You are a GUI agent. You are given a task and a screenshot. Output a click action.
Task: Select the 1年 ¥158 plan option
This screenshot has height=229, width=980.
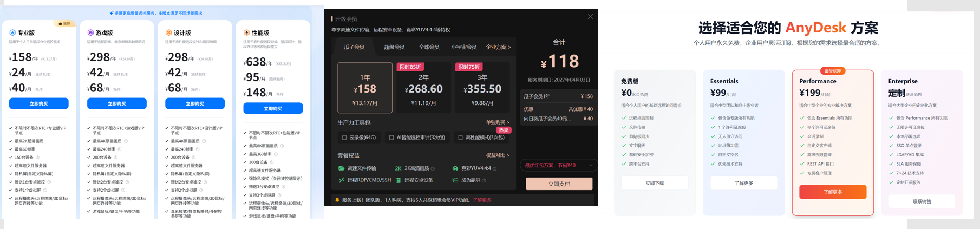click(x=365, y=88)
